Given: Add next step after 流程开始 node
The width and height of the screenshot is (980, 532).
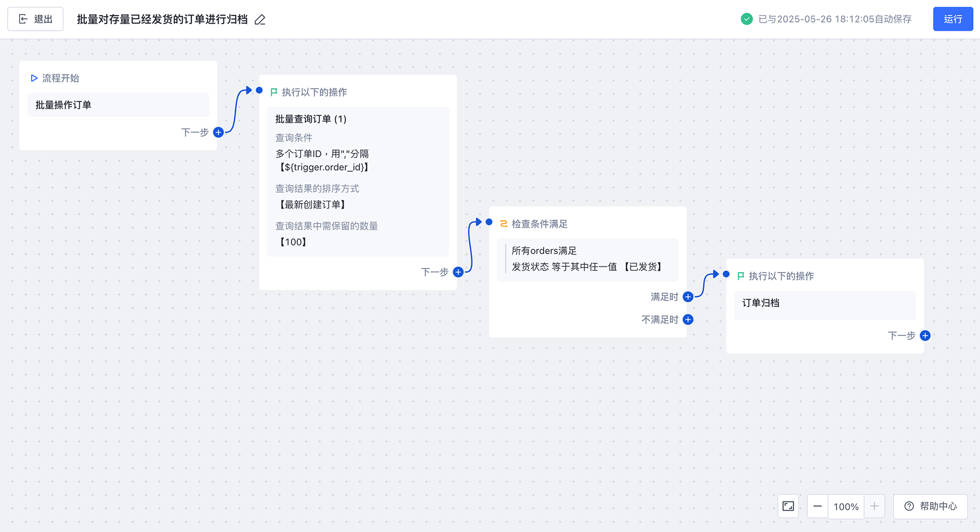Looking at the screenshot, I should pos(218,132).
